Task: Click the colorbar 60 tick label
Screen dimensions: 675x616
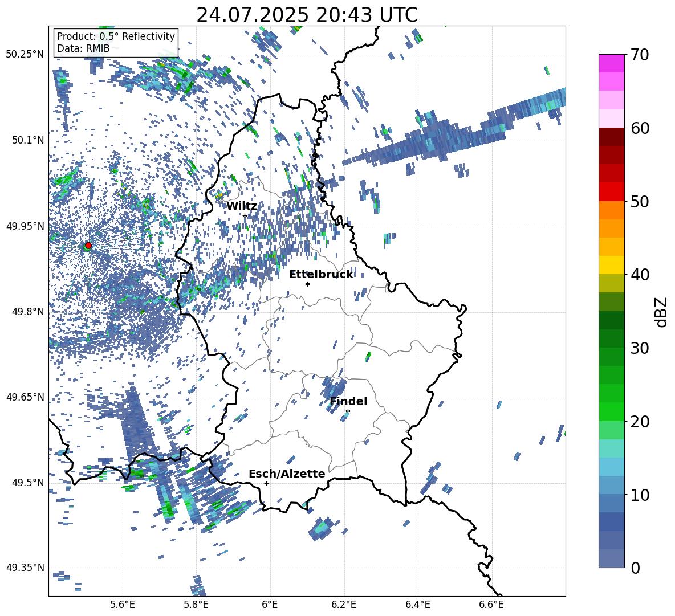Action: 640,128
